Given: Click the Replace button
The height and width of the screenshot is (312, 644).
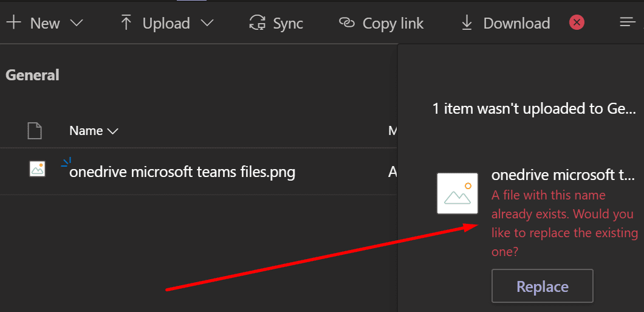Looking at the screenshot, I should pos(542,286).
